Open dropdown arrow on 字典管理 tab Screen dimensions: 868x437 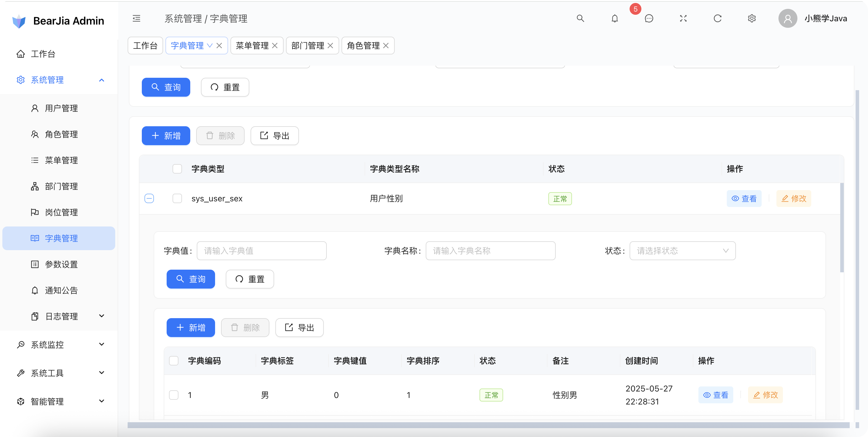209,46
